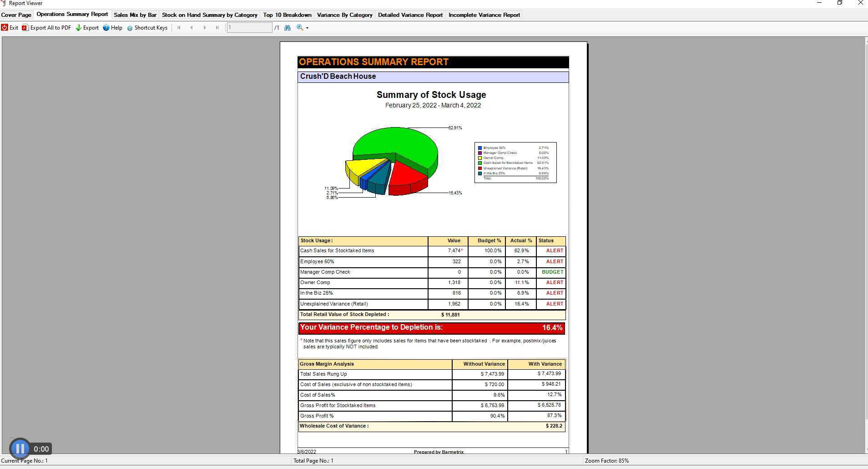Screen dimensions: 868x469
Task: Click the blue pause playback button
Action: [20, 449]
